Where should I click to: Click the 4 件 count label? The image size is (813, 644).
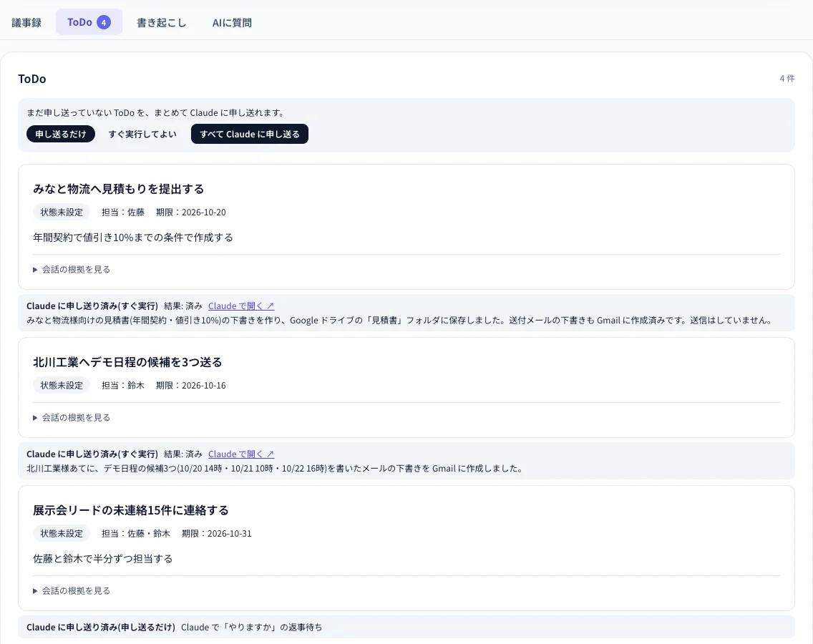pyautogui.click(x=787, y=78)
